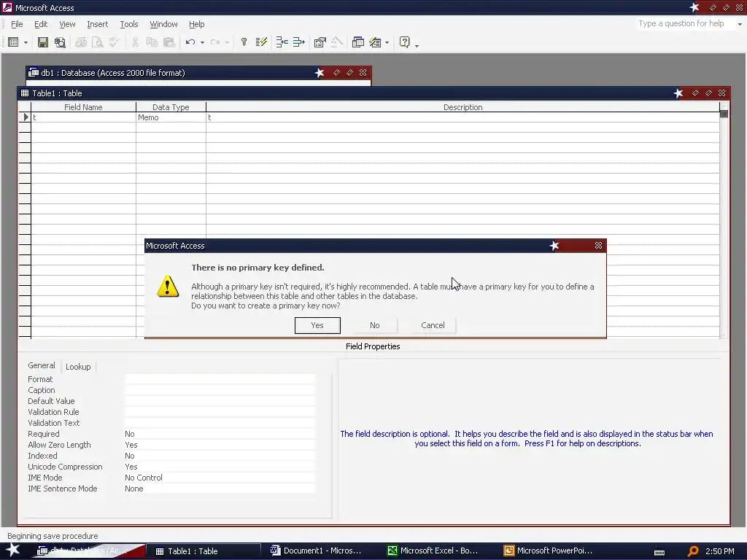Click the Spelling check toolbar icon
747x560 pixels.
[115, 42]
